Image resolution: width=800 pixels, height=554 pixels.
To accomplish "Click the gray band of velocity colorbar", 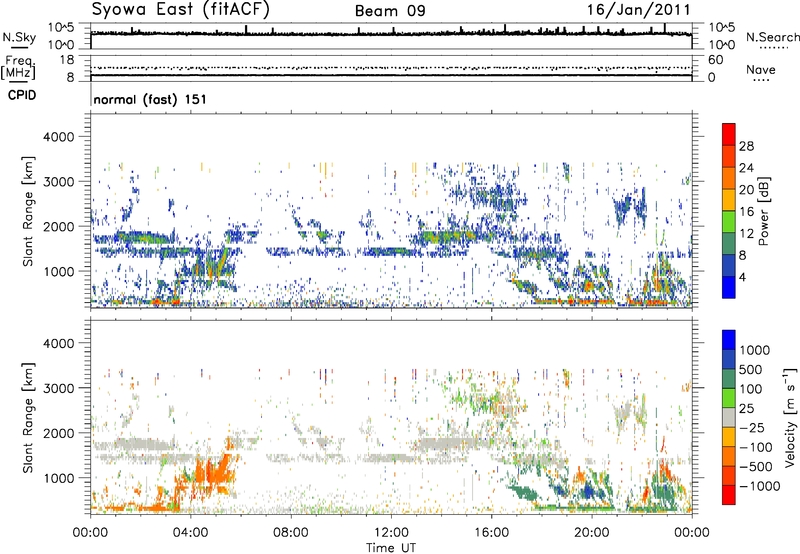I will (x=729, y=417).
